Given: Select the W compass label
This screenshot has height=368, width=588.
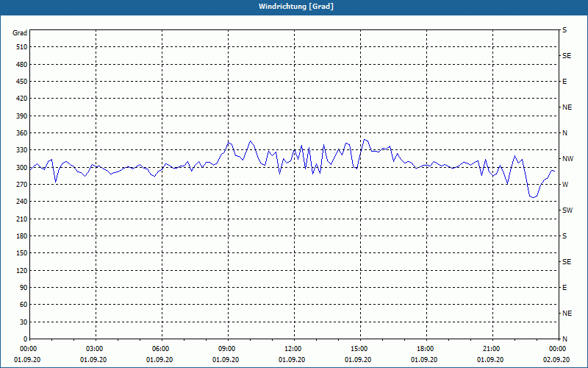Looking at the screenshot, I should (x=565, y=185).
